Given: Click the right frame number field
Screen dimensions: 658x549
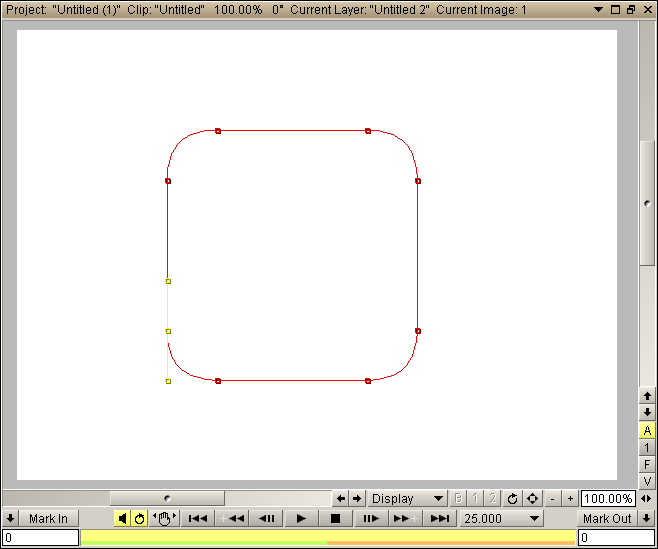Looking at the screenshot, I should coord(616,537).
